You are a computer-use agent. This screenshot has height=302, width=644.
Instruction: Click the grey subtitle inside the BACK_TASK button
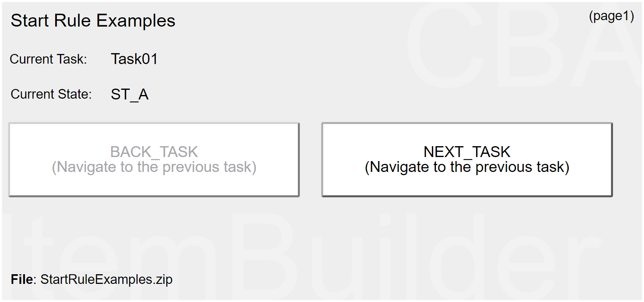(154, 167)
